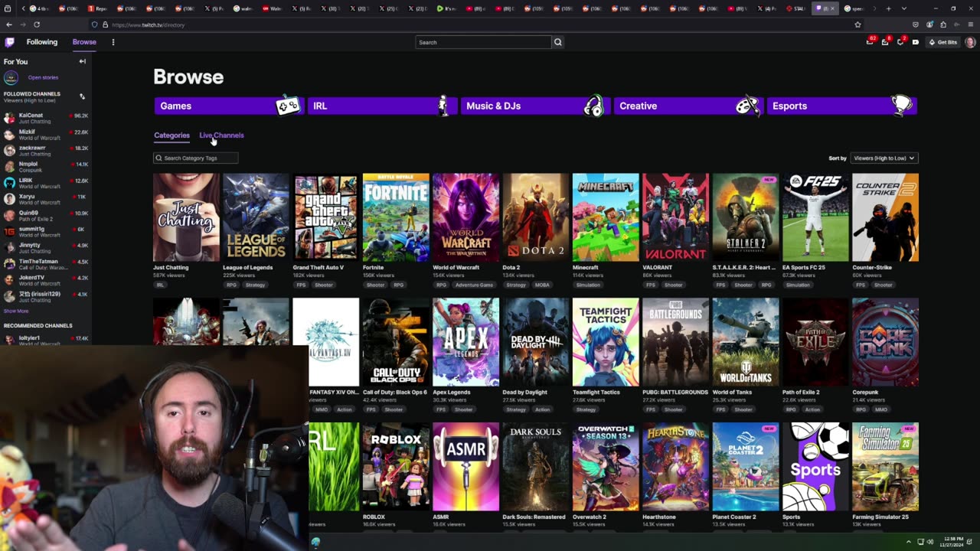Open summit1g channel in sidebar
The height and width of the screenshot is (551, 980).
pos(46,232)
